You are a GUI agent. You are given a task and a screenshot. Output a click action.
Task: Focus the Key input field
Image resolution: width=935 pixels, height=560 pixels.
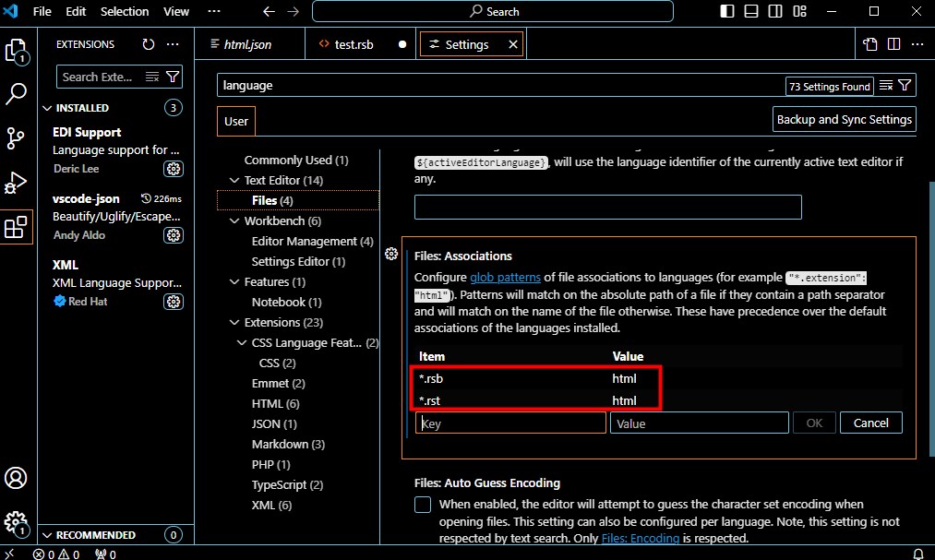[510, 423]
